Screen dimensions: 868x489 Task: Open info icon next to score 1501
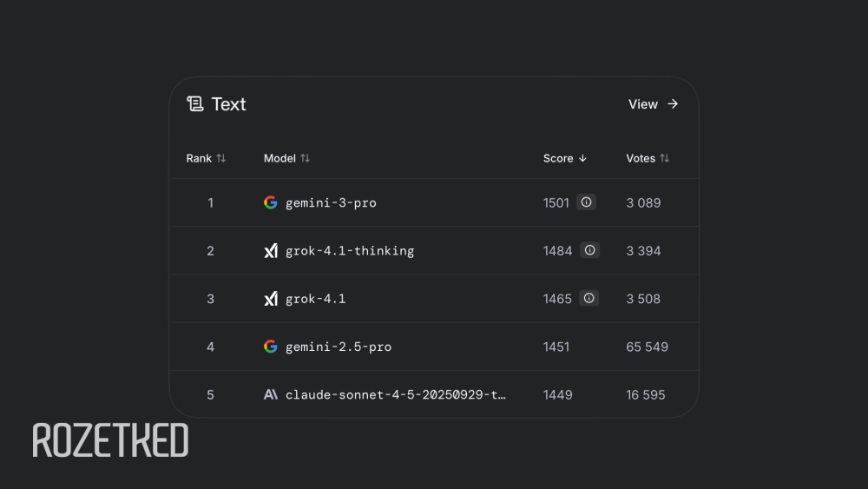[586, 202]
